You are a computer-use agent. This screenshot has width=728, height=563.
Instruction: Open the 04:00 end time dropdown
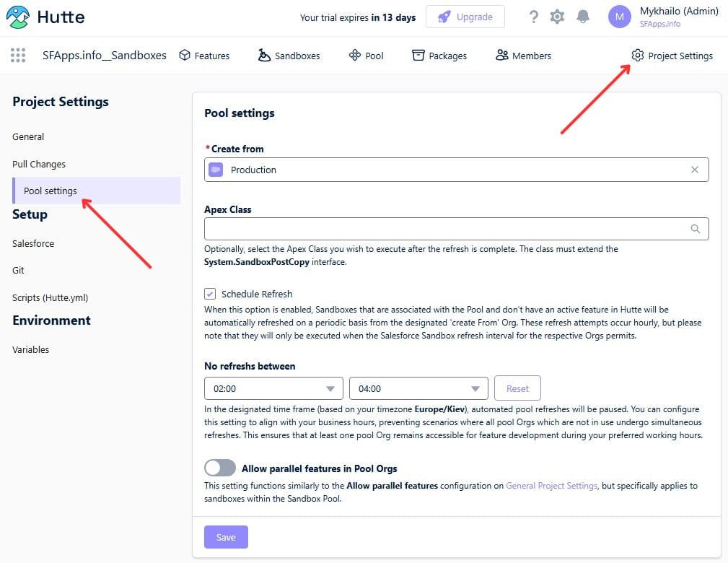coord(418,388)
